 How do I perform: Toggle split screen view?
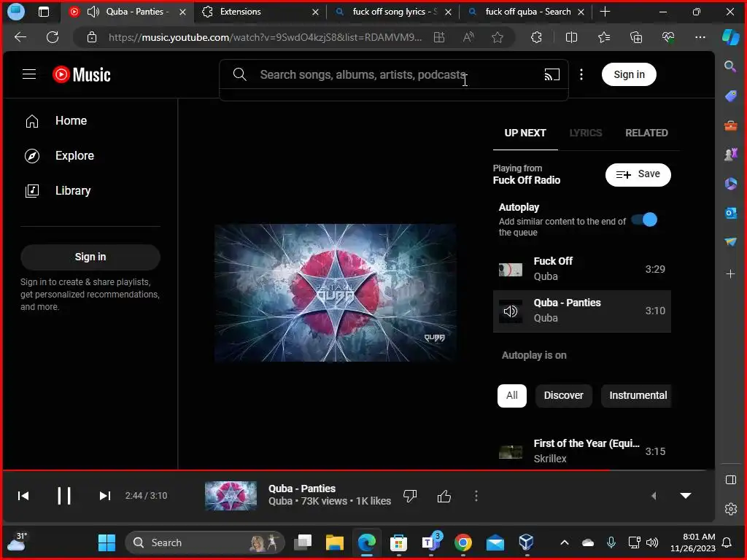[x=571, y=37]
